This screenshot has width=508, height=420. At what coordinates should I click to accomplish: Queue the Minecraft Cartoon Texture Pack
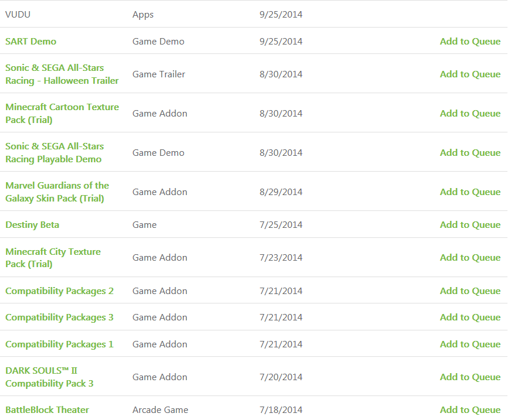click(470, 114)
